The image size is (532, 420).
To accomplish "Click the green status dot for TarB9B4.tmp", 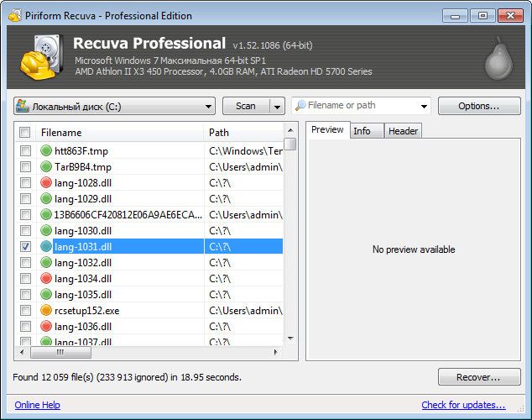I will point(46,166).
